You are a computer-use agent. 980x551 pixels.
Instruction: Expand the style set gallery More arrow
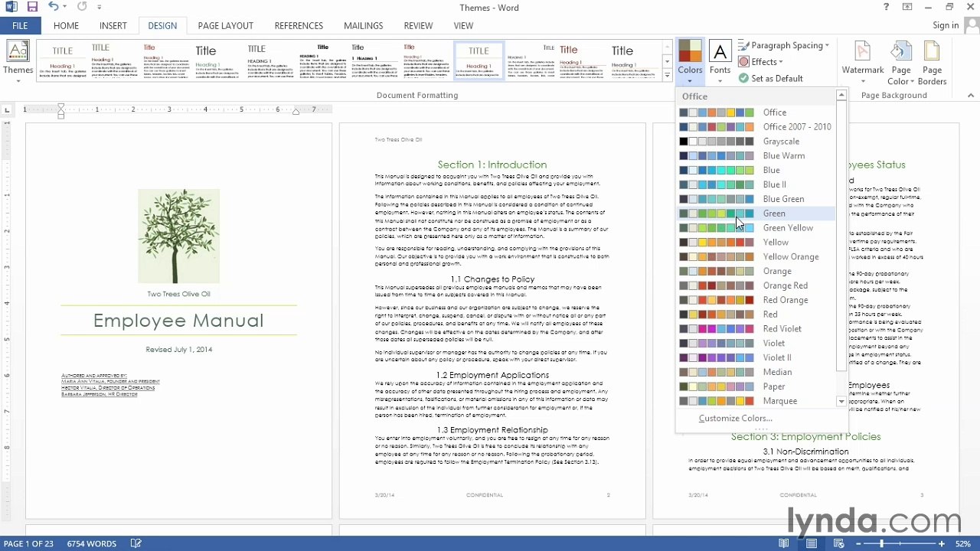pyautogui.click(x=667, y=76)
